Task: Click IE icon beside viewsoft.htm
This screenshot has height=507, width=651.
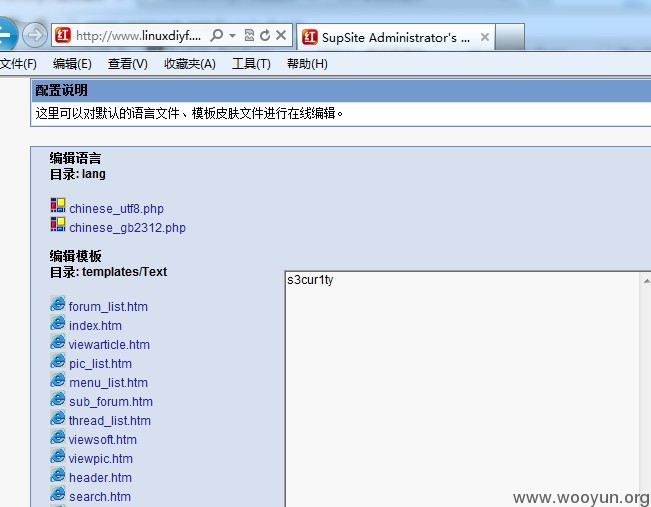Action: (58, 437)
